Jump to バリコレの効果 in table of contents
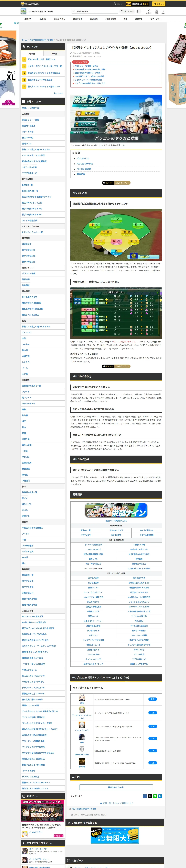 (84, 169)
